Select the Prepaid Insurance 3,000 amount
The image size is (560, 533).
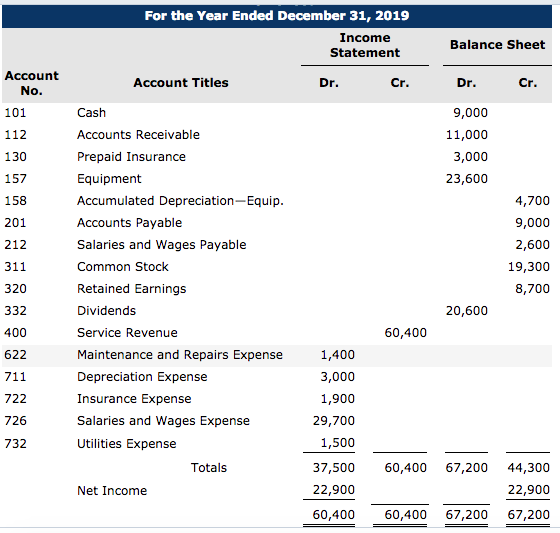470,157
